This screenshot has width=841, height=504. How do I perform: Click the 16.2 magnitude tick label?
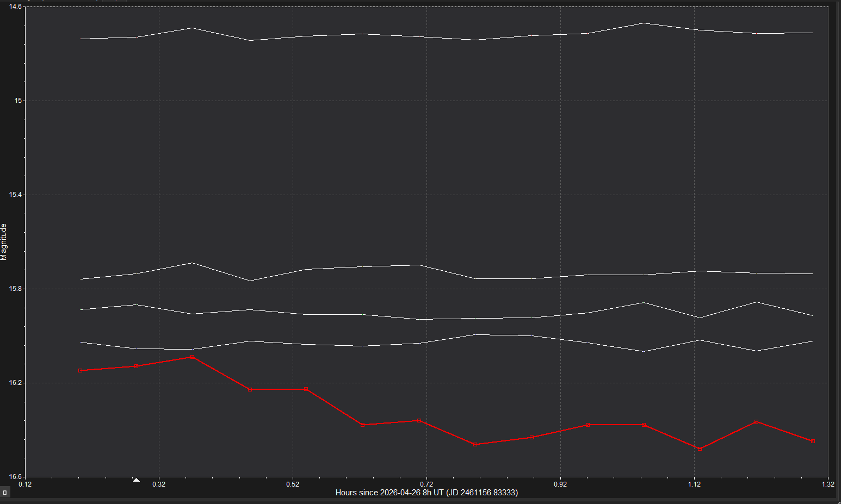click(15, 383)
